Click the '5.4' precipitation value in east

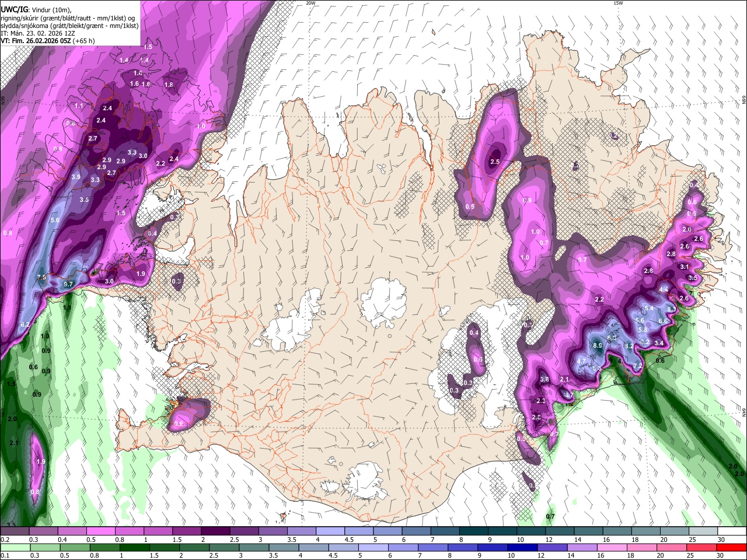click(x=649, y=308)
